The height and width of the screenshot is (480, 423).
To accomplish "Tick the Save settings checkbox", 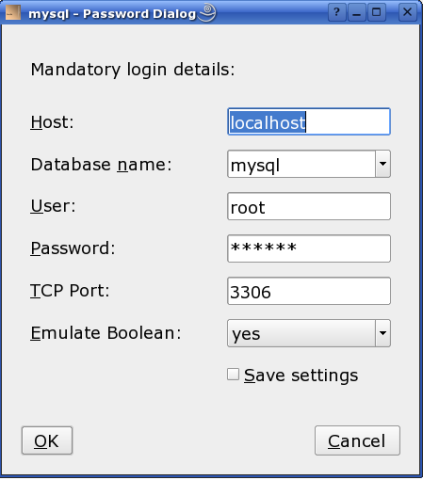I will pyautogui.click(x=233, y=374).
